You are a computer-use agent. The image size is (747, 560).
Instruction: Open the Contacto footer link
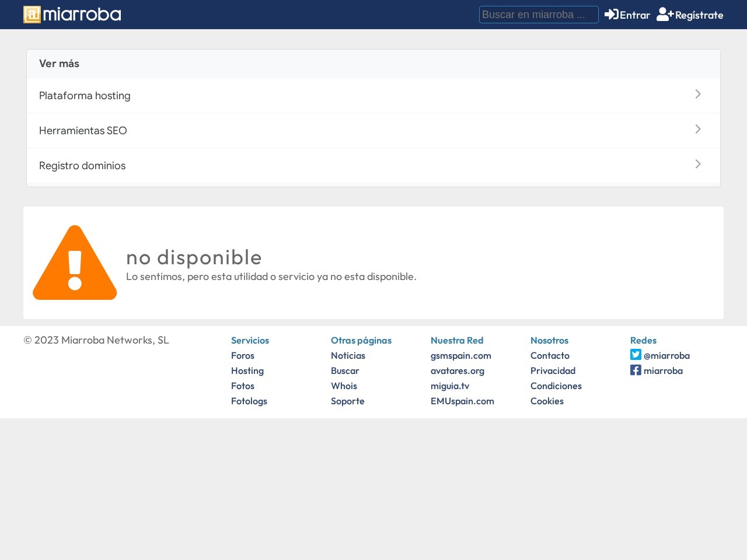pyautogui.click(x=550, y=355)
